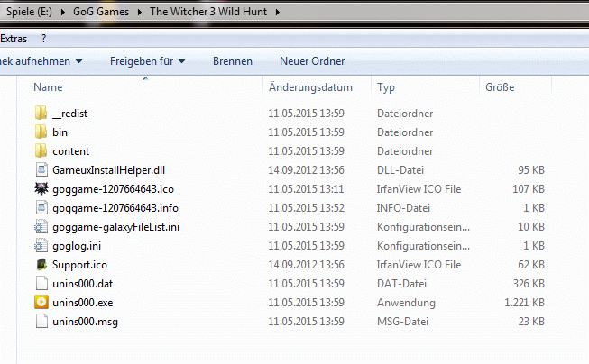Click the Neuer Ordner button

click(x=312, y=61)
